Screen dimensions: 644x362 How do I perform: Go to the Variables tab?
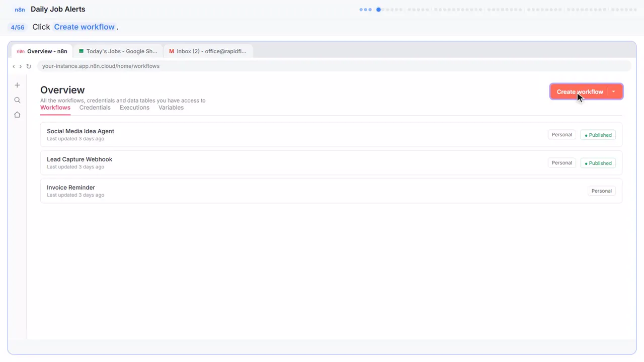[x=171, y=108]
